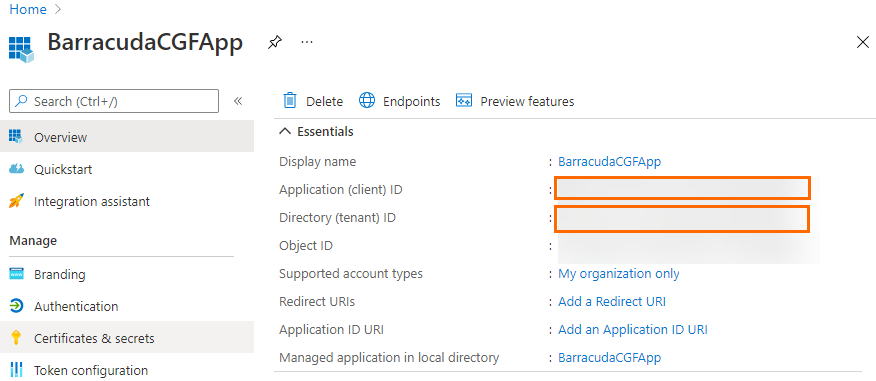
Task: Click the Manage section heading
Action: point(33,241)
